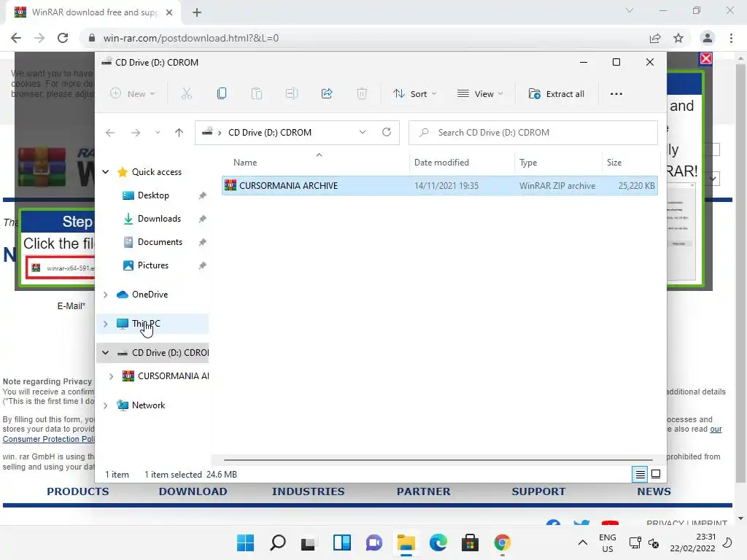The width and height of the screenshot is (747, 560).
Task: Click the Rename icon in Explorer toolbar
Action: tap(292, 94)
